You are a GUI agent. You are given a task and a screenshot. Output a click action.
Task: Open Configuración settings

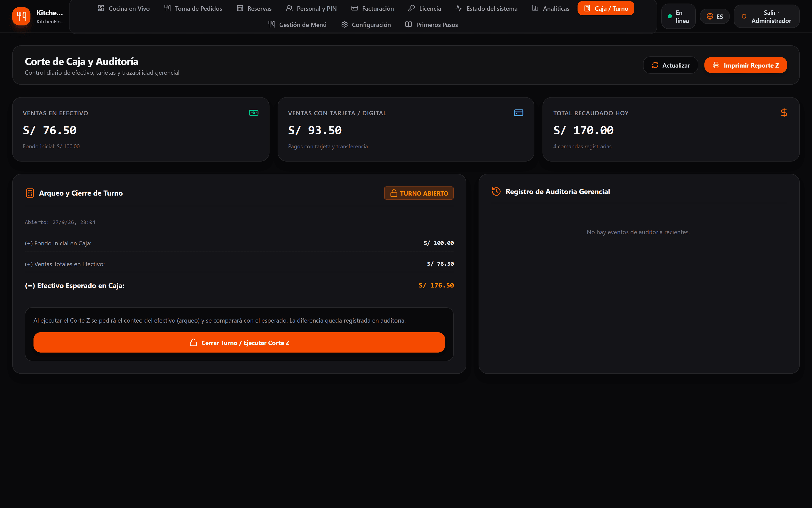(366, 25)
